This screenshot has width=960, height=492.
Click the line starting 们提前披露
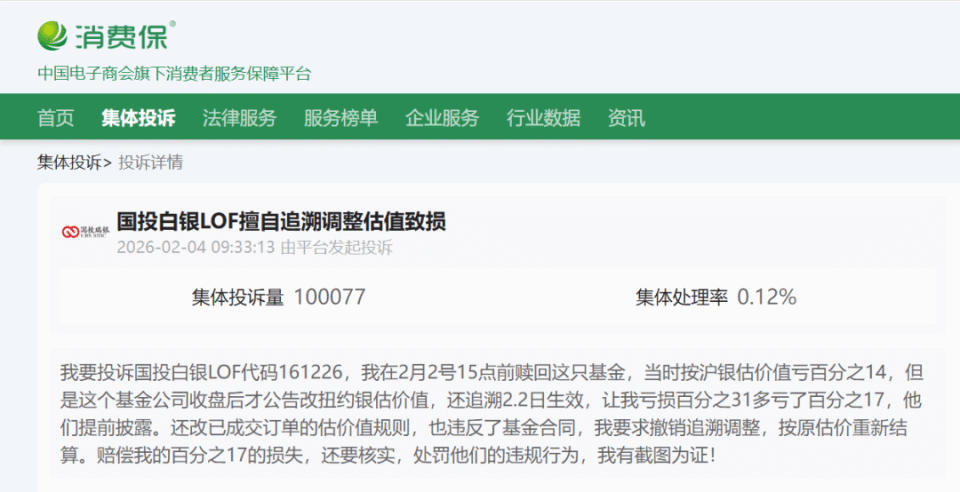484,428
